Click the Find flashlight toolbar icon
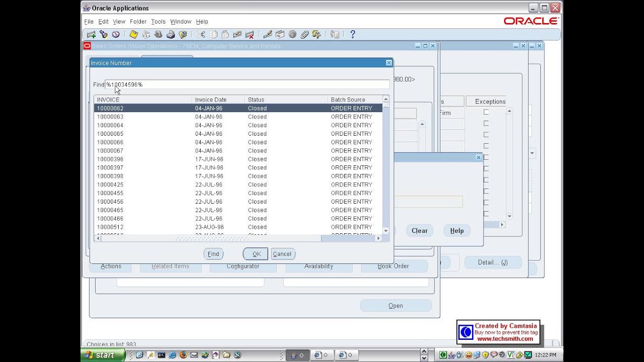 point(104,34)
